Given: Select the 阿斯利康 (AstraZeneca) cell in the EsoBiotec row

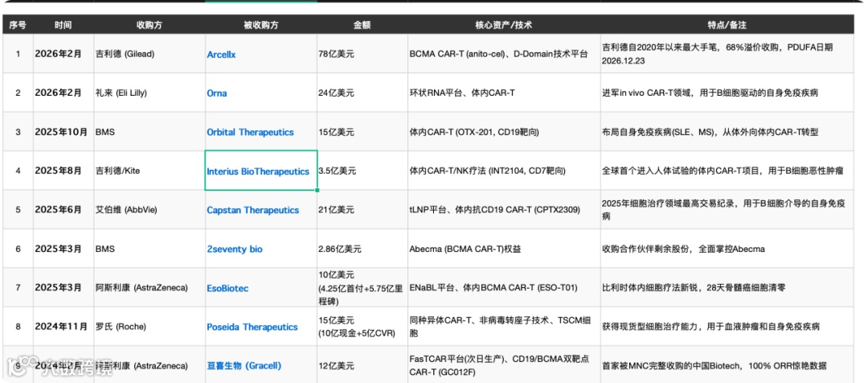Looking at the screenshot, I should click(x=149, y=288).
